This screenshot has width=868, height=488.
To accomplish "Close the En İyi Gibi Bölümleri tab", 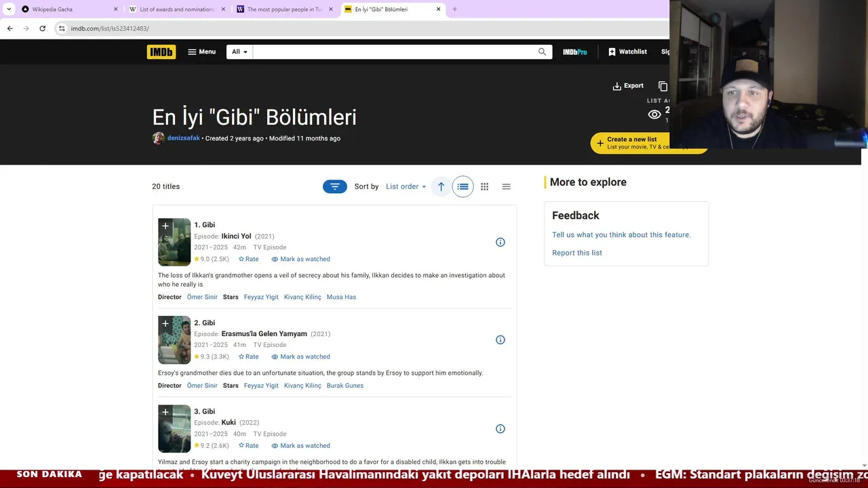I will point(438,9).
